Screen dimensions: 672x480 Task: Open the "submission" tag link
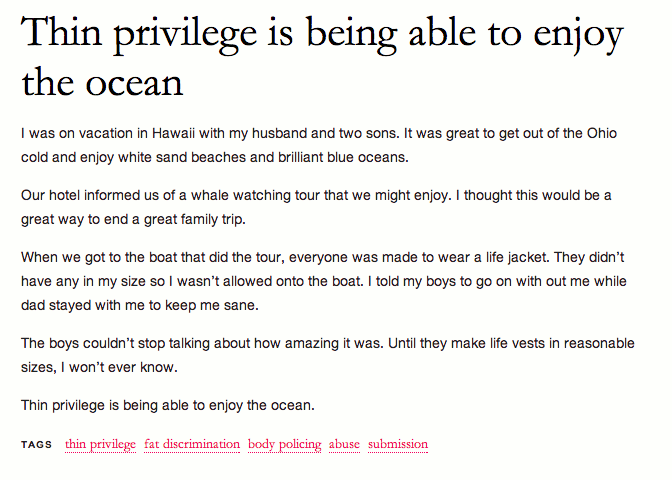(x=398, y=444)
